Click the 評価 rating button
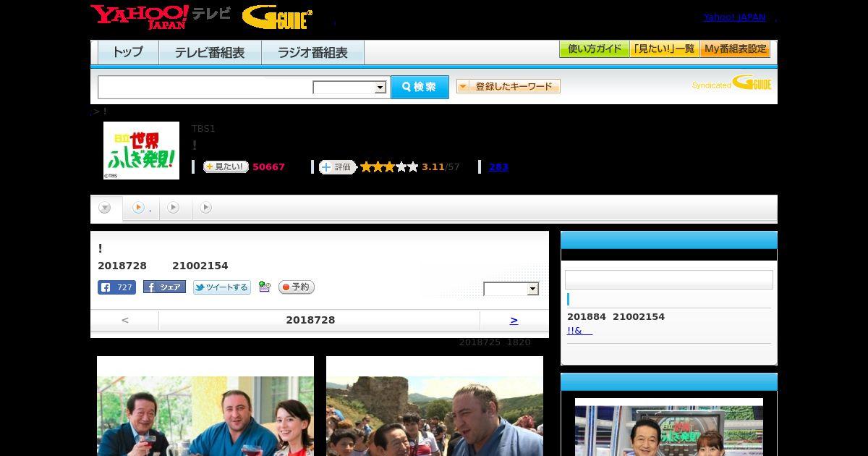 point(338,167)
